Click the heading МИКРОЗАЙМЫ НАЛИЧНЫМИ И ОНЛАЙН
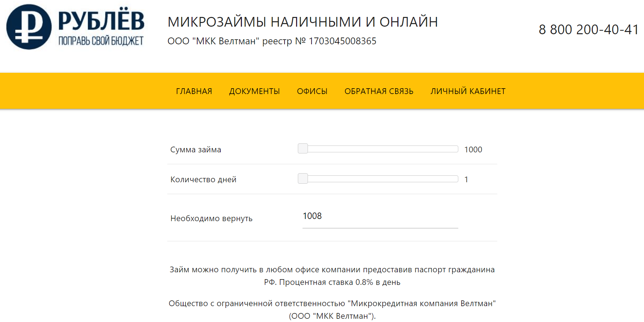 point(303,22)
